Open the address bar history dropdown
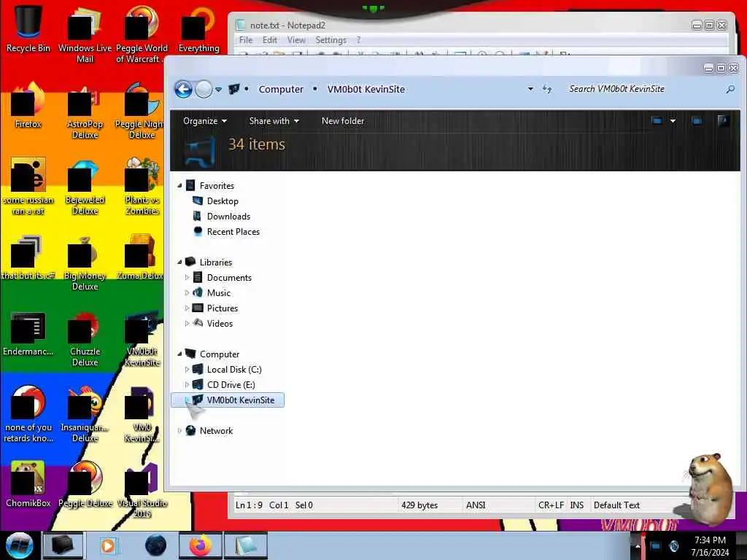Image resolution: width=747 pixels, height=560 pixels. coord(530,89)
